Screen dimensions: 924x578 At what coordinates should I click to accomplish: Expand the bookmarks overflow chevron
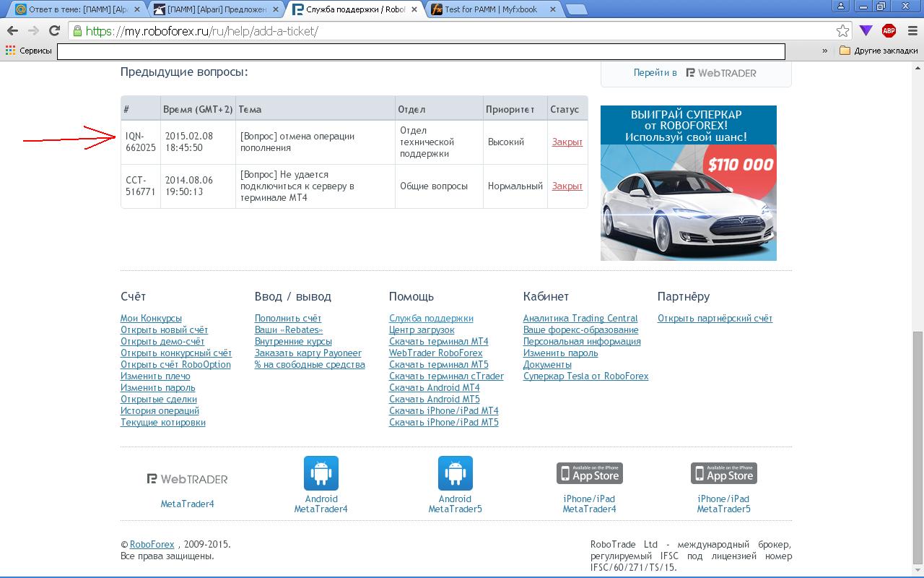tap(825, 51)
